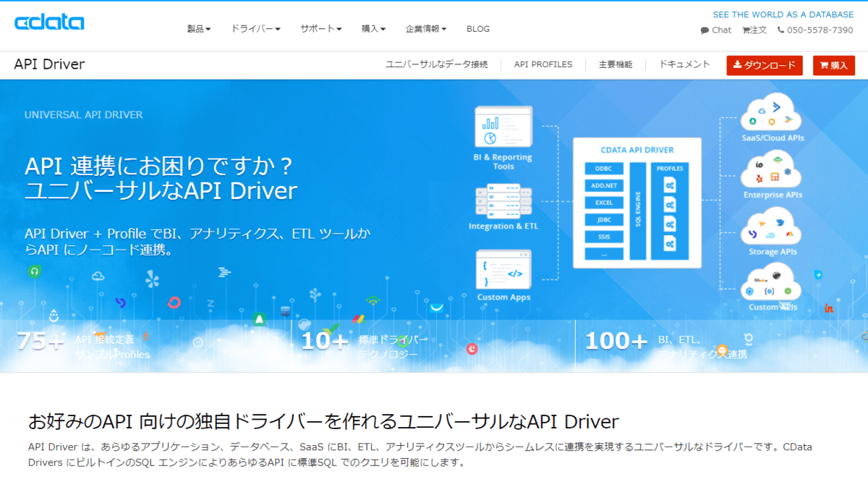Click the Integration & ETL server icon

[503, 201]
